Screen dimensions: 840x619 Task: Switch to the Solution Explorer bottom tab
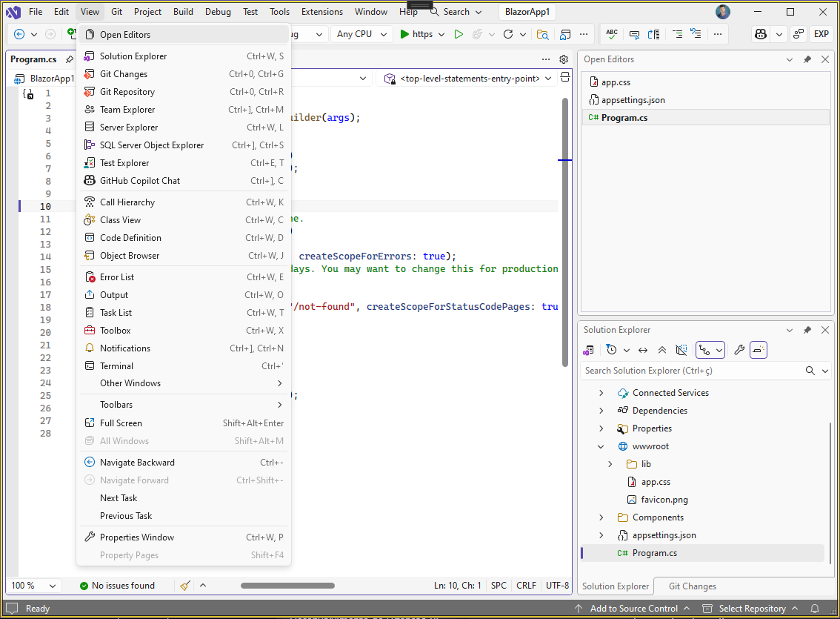tap(615, 586)
